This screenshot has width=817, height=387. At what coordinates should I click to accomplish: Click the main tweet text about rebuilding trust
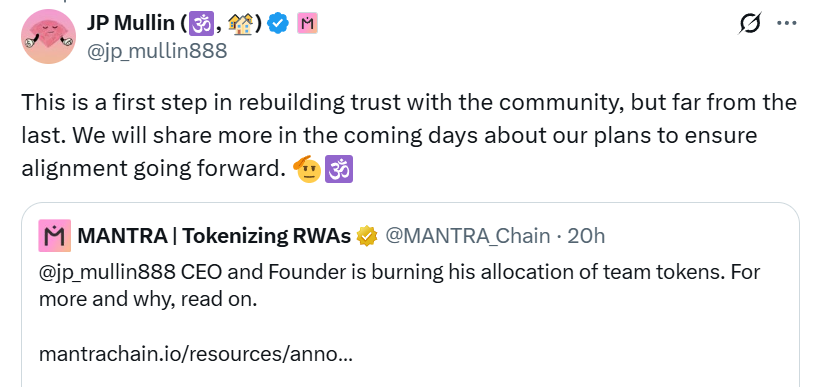(409, 135)
